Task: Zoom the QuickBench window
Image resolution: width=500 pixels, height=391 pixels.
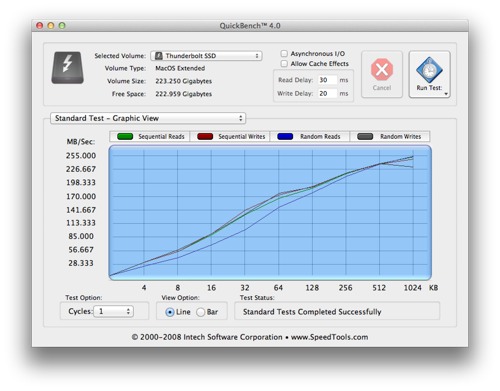Action: click(x=62, y=25)
